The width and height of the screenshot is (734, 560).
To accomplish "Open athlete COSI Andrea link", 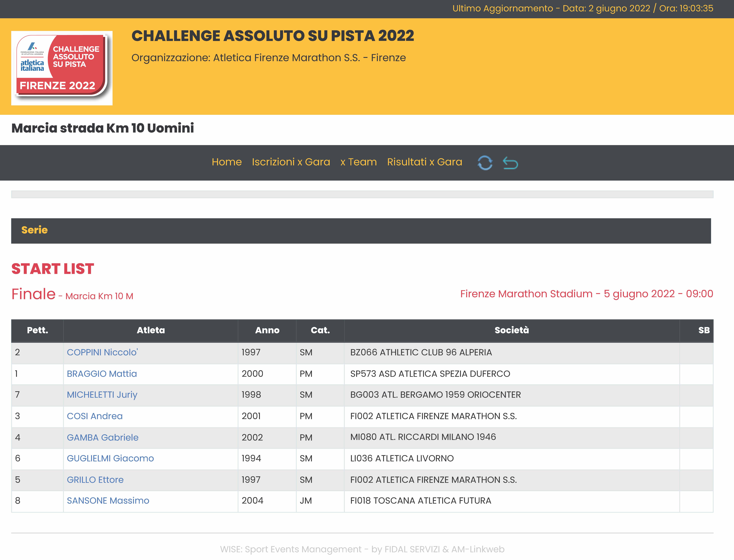I will [95, 416].
